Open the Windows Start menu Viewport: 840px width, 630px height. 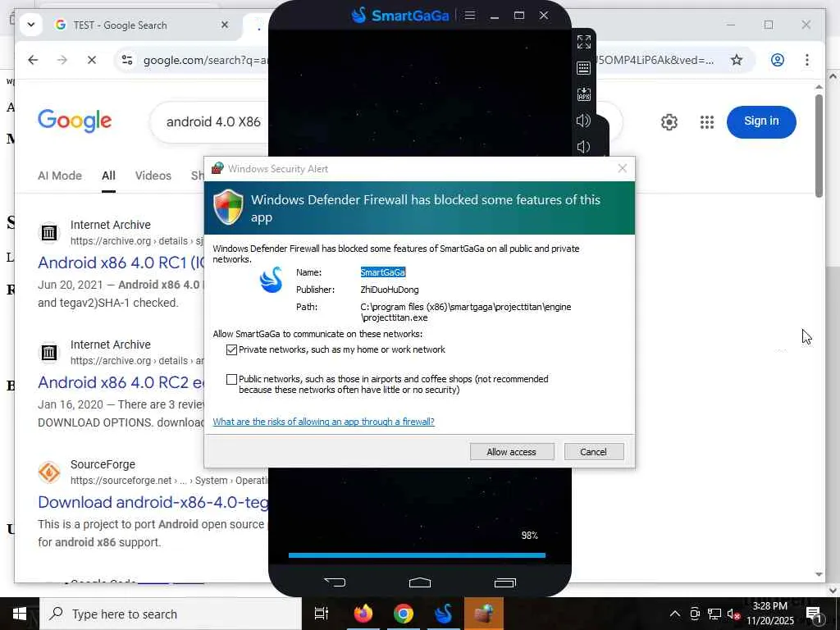coord(20,614)
